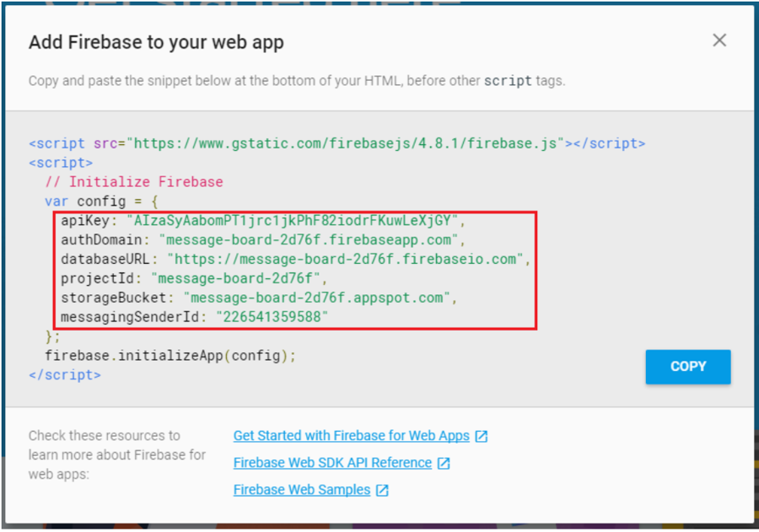Open Firebase Web SDK API Reference link
Viewport: 759px width, 532px height.
(x=332, y=463)
